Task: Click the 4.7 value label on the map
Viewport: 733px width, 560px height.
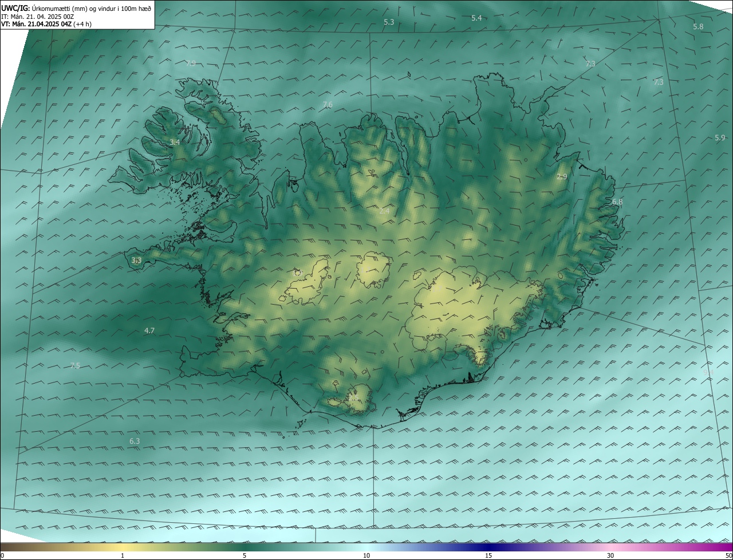Action: pyautogui.click(x=149, y=330)
